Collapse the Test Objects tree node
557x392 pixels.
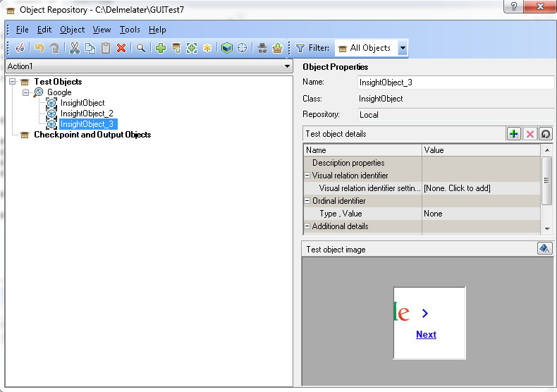[13, 82]
